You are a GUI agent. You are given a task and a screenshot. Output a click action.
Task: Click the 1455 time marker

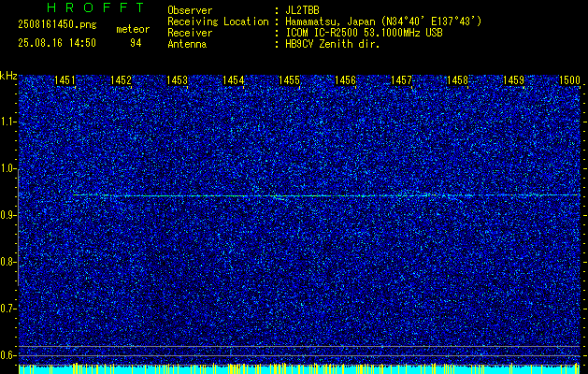coord(289,79)
